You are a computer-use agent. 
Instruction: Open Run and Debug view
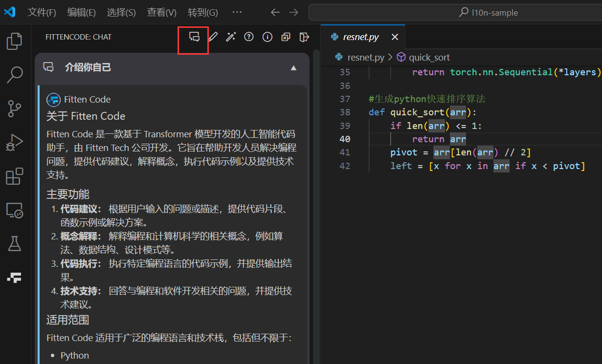click(15, 143)
